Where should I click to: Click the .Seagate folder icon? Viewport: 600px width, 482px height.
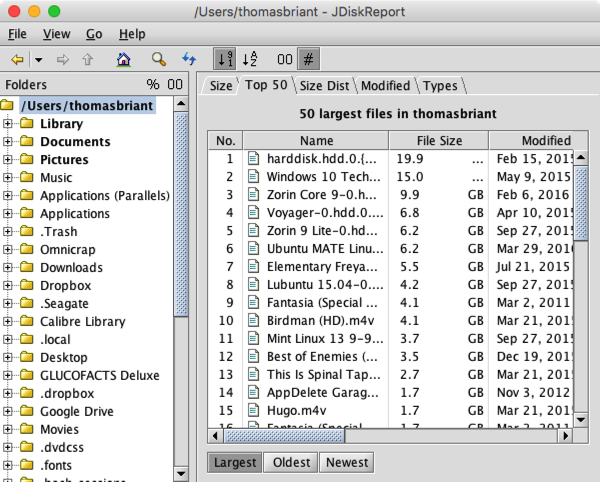pyautogui.click(x=27, y=303)
